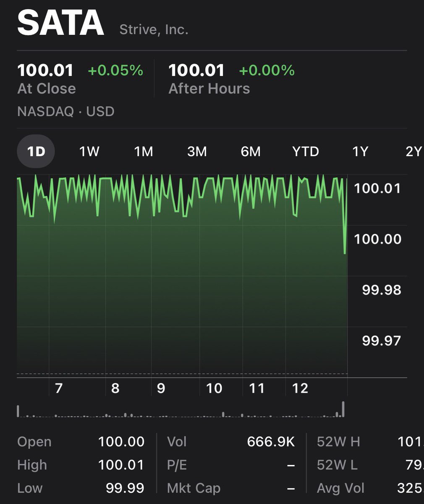
Task: Tap the +0.00% after hours change
Action: click(267, 70)
